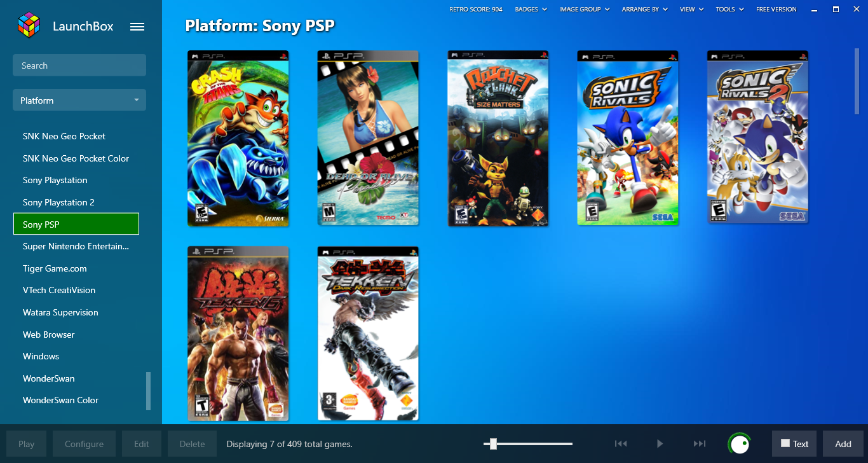This screenshot has width=868, height=463.
Task: Select Crash of the Titans cover
Action: pyautogui.click(x=238, y=138)
